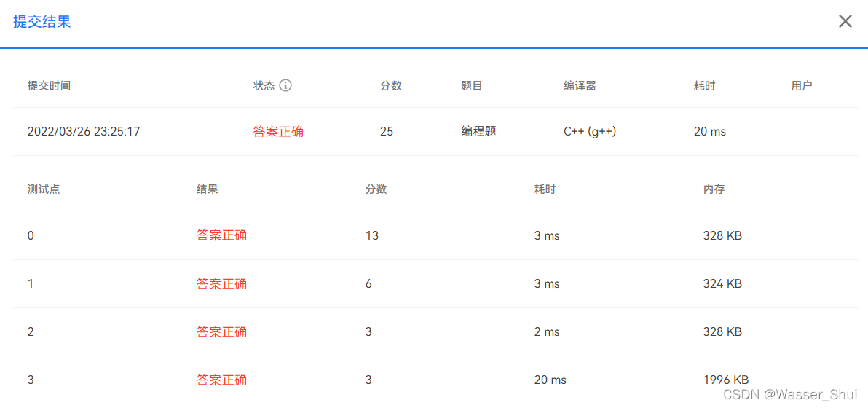Click the 分数 header in the test point table

pyautogui.click(x=375, y=189)
